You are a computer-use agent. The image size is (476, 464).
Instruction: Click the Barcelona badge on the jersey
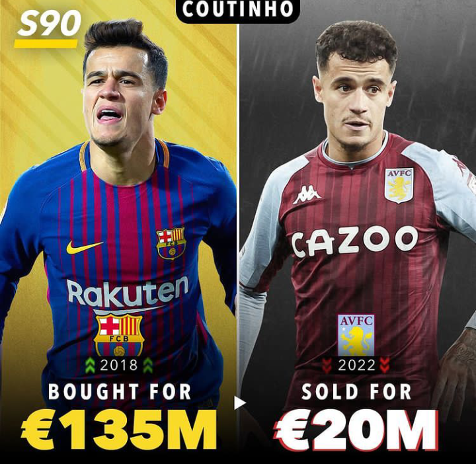[x=171, y=244]
